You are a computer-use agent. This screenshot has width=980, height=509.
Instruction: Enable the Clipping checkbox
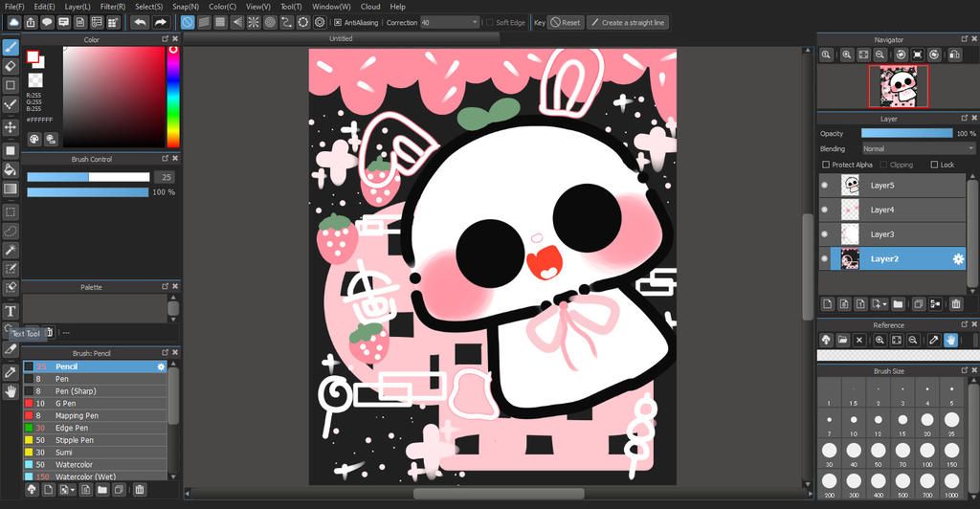883,165
